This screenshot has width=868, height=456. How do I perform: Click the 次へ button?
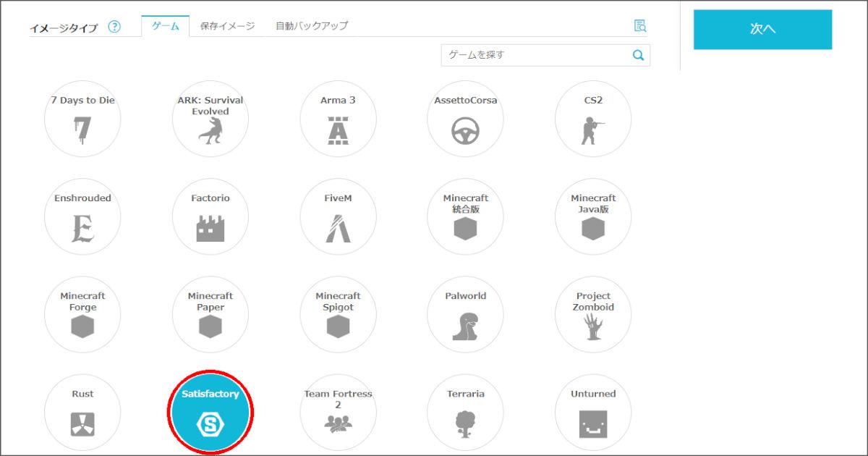762,29
